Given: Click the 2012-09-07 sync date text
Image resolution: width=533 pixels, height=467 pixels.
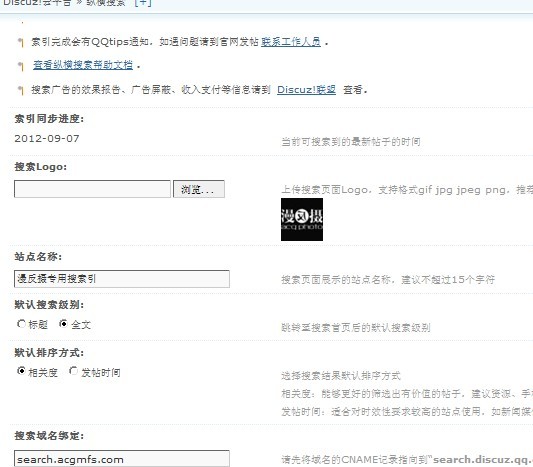Looking at the screenshot, I should [47, 139].
